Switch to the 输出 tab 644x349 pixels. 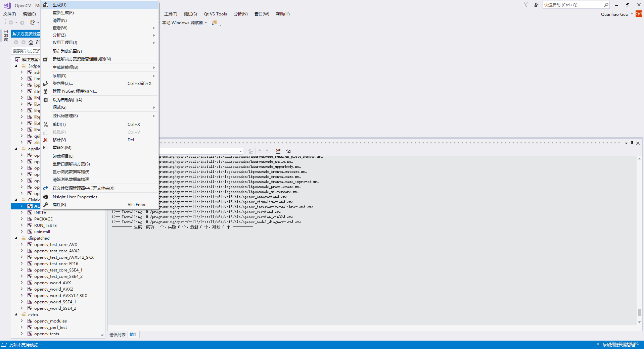click(134, 335)
